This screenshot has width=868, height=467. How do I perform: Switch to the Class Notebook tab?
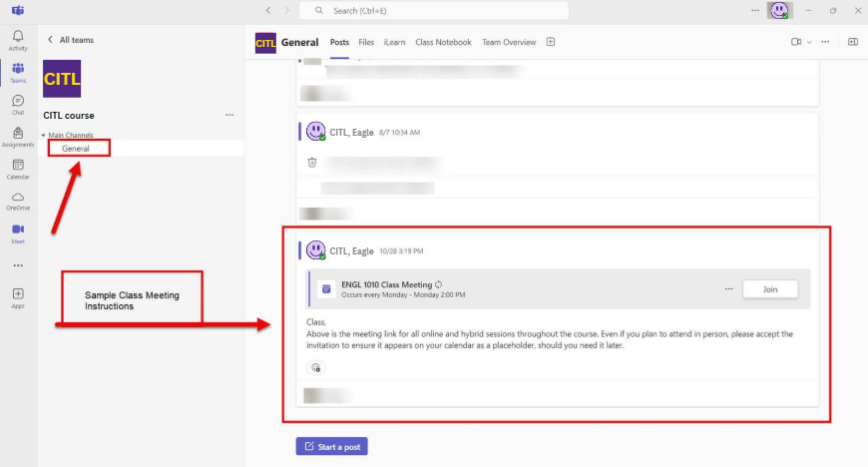(443, 42)
